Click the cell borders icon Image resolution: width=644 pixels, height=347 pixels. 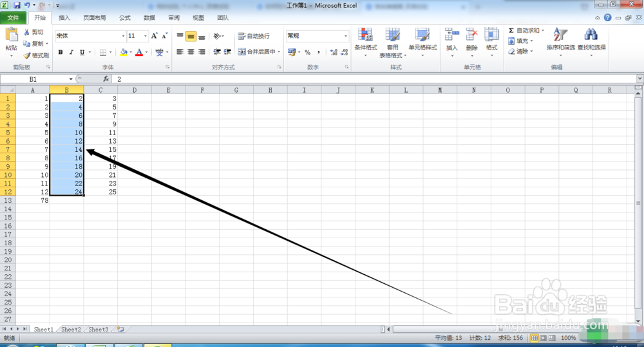click(x=103, y=52)
